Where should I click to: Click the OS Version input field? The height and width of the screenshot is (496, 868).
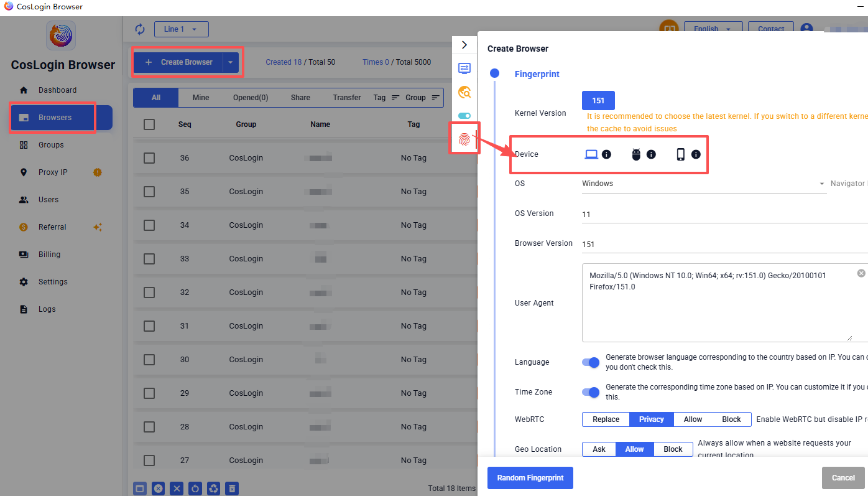pos(725,214)
